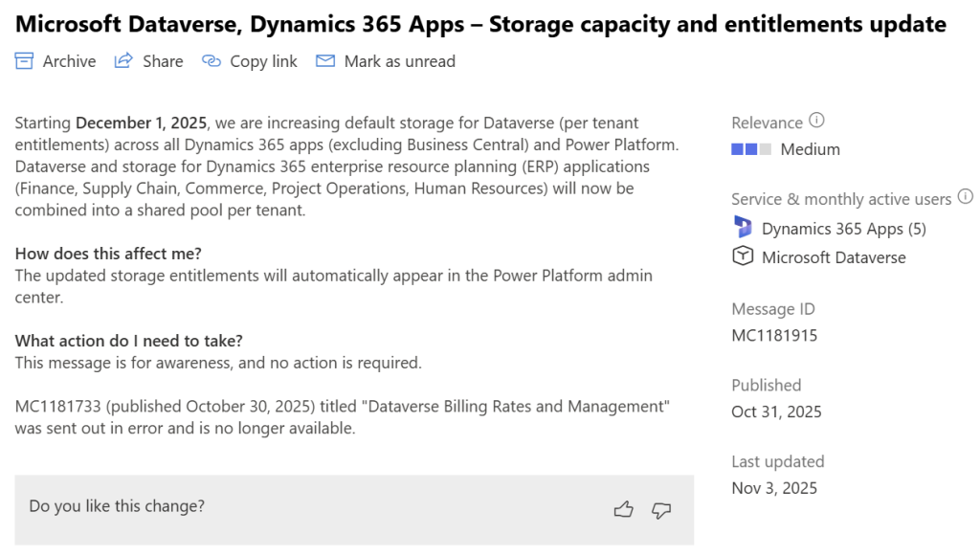
Task: Select the Copy link icon
Action: pos(210,60)
